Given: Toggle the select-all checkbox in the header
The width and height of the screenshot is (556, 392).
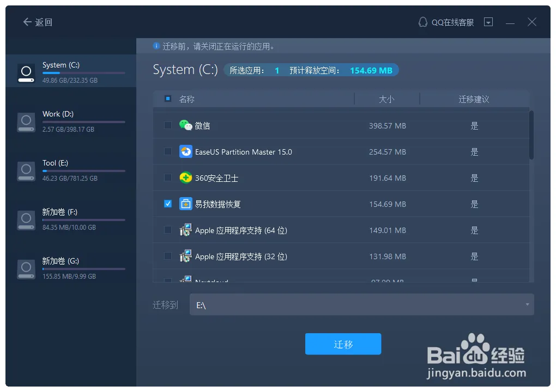Looking at the screenshot, I should click(x=169, y=99).
